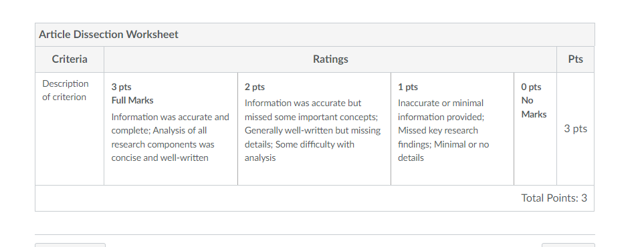The height and width of the screenshot is (247, 644).
Task: Select the 1 pts rating cell
Action: 452,129
